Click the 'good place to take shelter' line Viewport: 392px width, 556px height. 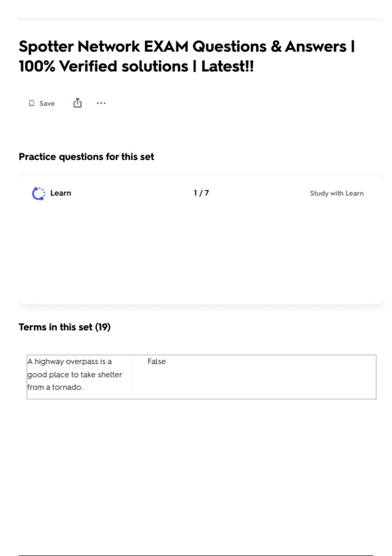74,374
